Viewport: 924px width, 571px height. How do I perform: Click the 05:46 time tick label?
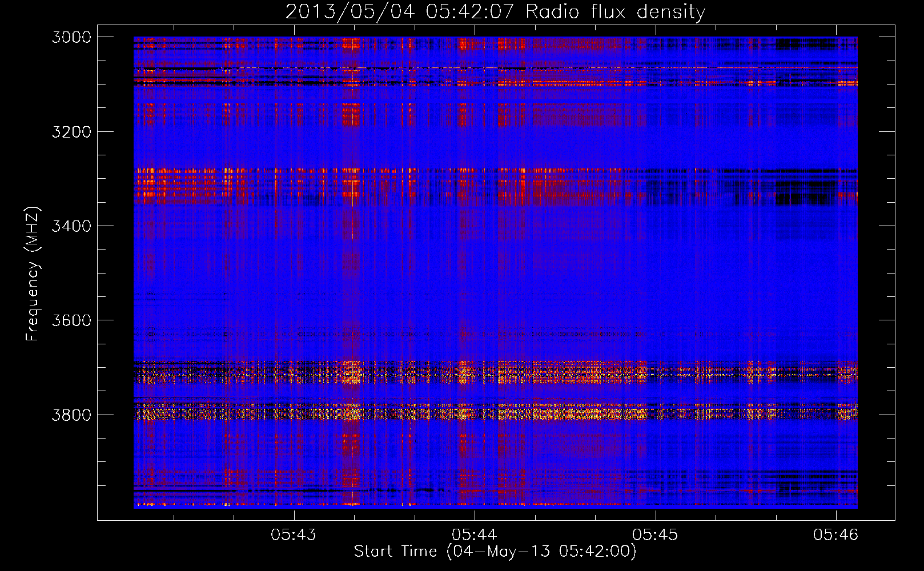click(x=836, y=534)
